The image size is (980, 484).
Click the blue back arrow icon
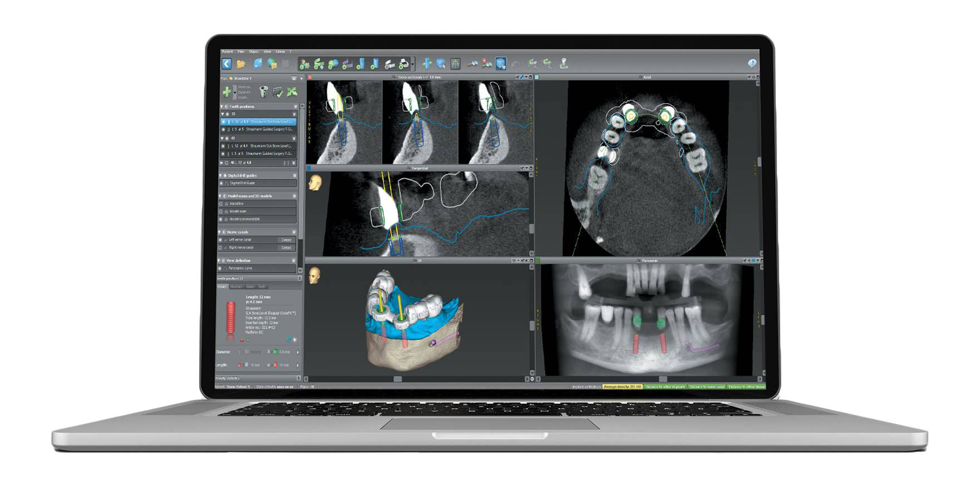226,63
